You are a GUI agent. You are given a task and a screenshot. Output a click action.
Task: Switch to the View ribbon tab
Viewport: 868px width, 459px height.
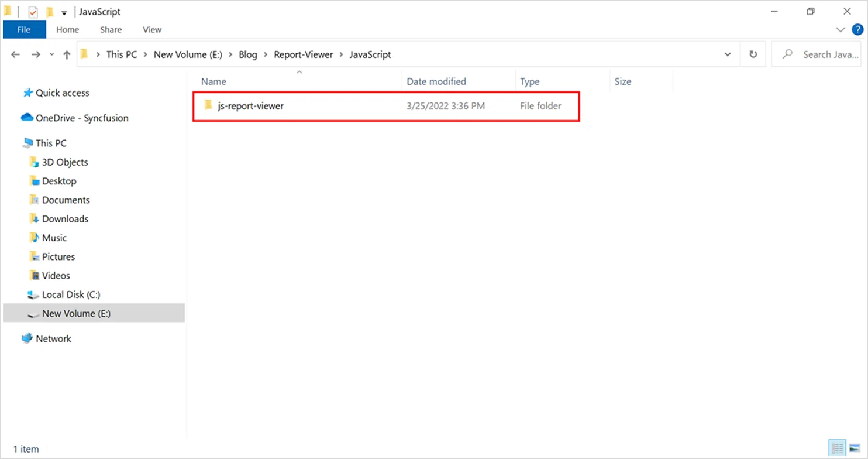pyautogui.click(x=151, y=29)
